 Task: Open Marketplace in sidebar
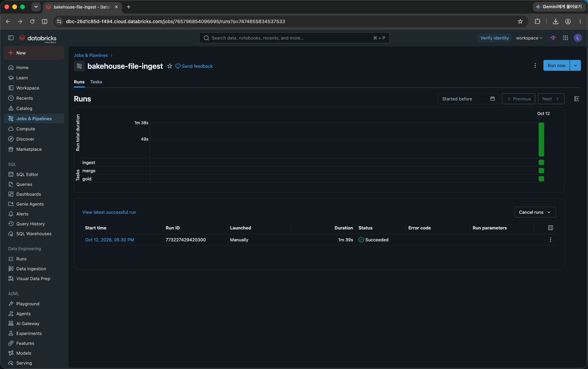[x=34, y=149]
